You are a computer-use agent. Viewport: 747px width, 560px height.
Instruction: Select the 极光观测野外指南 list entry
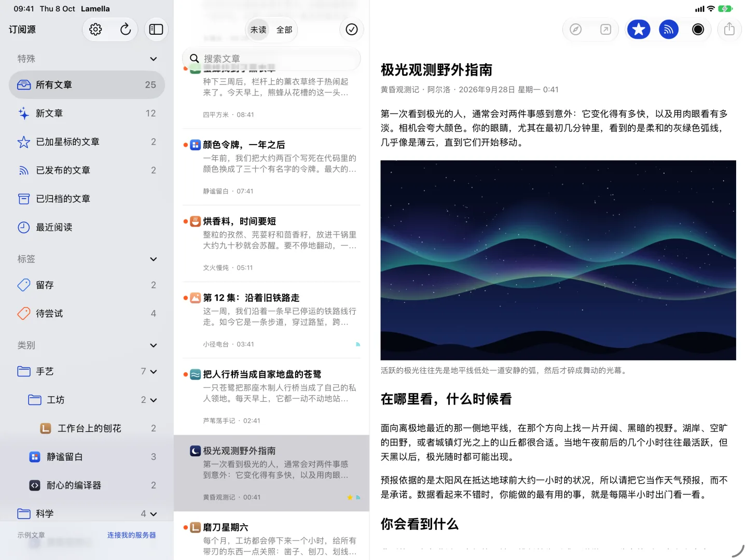coord(271,473)
